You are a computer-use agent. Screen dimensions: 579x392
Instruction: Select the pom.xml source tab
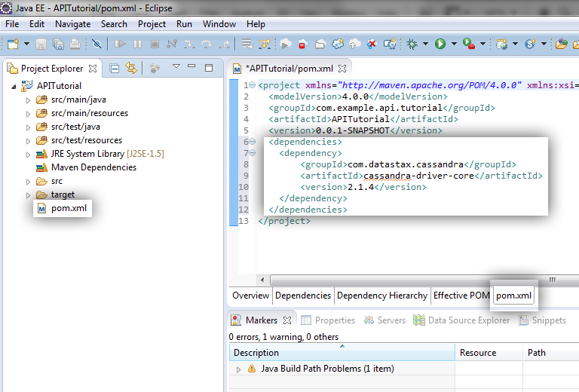click(513, 296)
